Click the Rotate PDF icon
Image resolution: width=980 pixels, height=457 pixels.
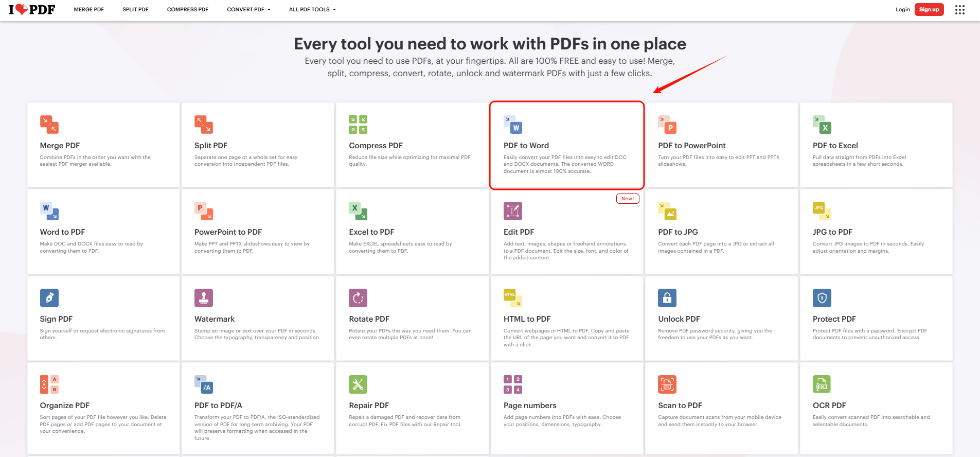(x=358, y=298)
